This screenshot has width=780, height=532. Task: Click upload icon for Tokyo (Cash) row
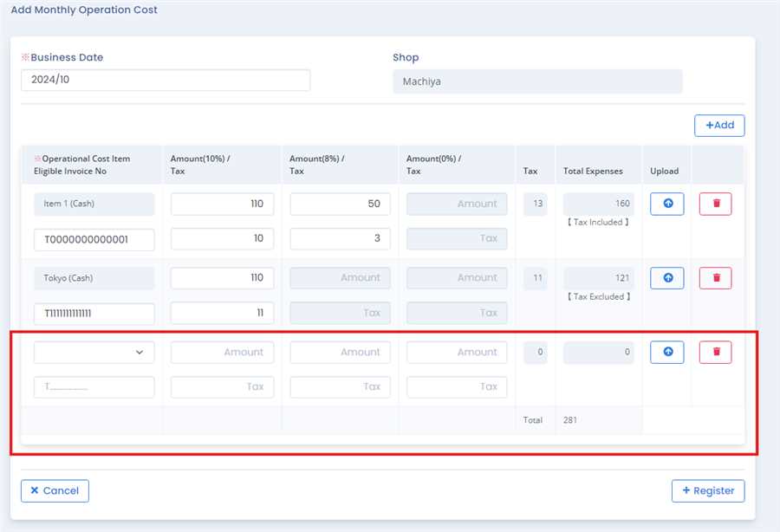[666, 278]
